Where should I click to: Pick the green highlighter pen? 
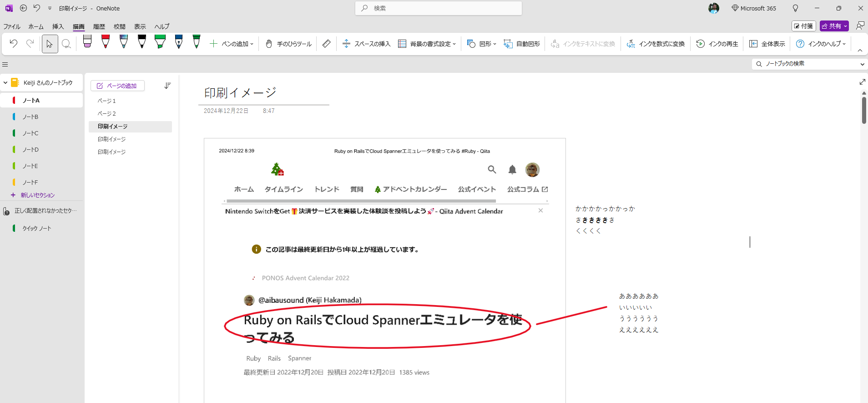(x=160, y=41)
